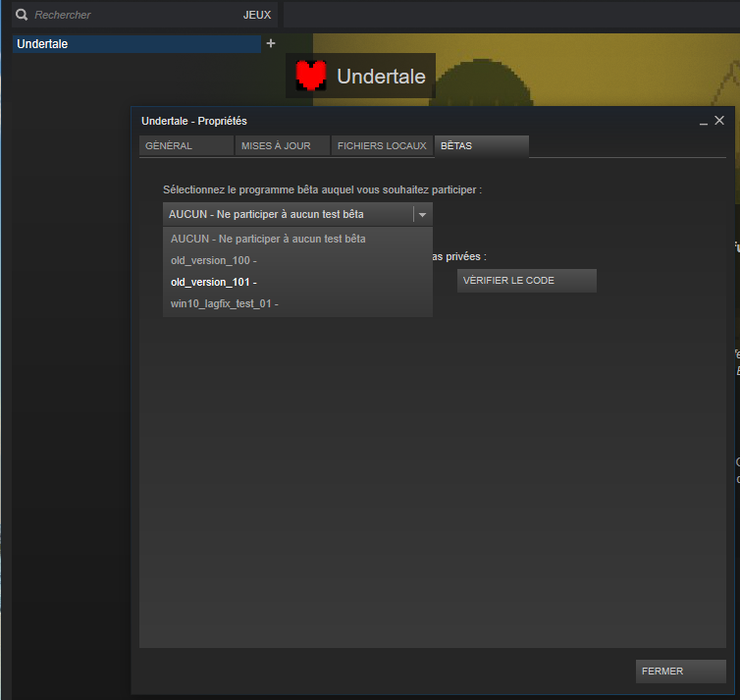Collapse the beta program dropdown arrow
Image resolution: width=740 pixels, height=700 pixels.
coord(422,215)
